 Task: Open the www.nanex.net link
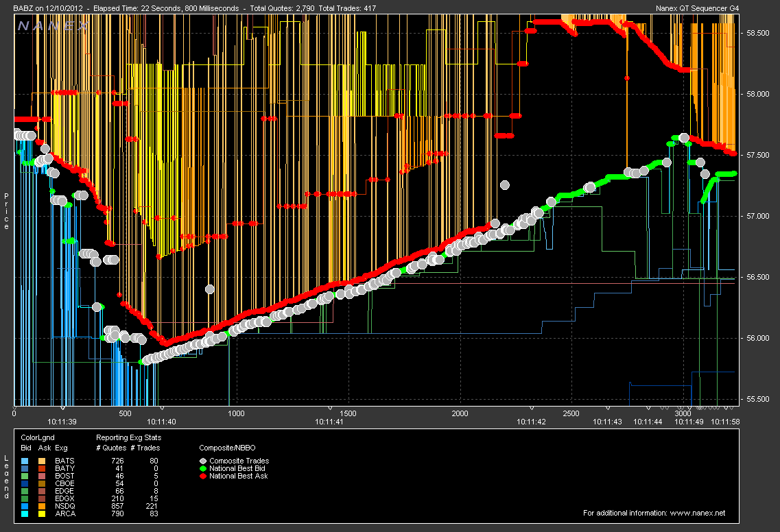pos(698,513)
